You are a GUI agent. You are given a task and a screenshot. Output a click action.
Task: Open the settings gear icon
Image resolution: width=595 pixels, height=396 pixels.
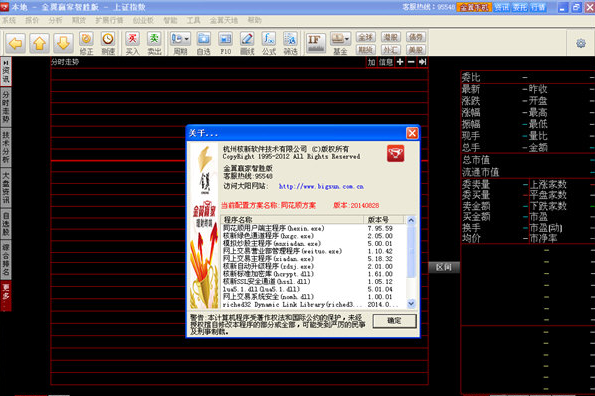[581, 43]
